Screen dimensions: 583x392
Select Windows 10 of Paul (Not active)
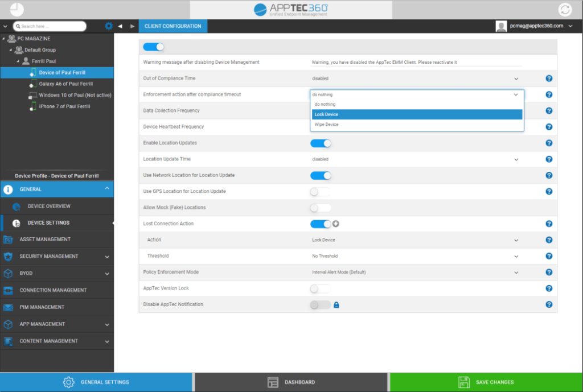click(x=75, y=95)
